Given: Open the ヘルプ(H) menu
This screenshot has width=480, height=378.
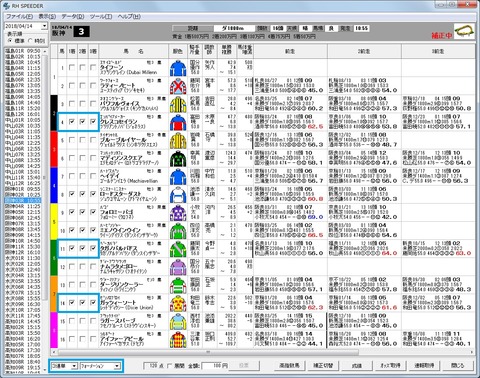Looking at the screenshot, I should click(129, 16).
